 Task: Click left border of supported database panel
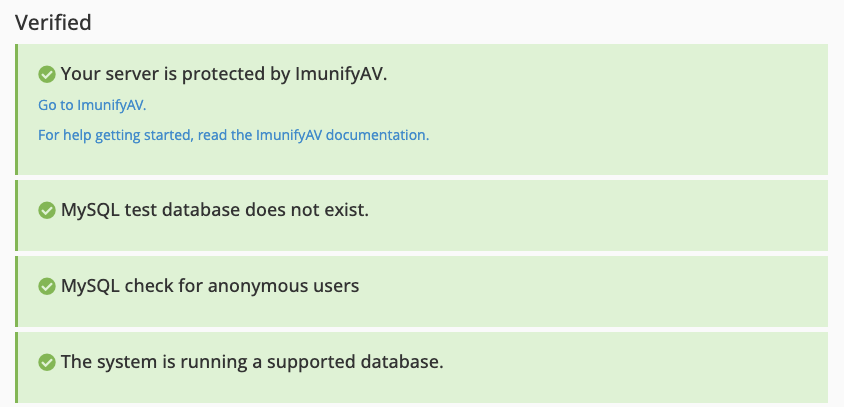17,368
